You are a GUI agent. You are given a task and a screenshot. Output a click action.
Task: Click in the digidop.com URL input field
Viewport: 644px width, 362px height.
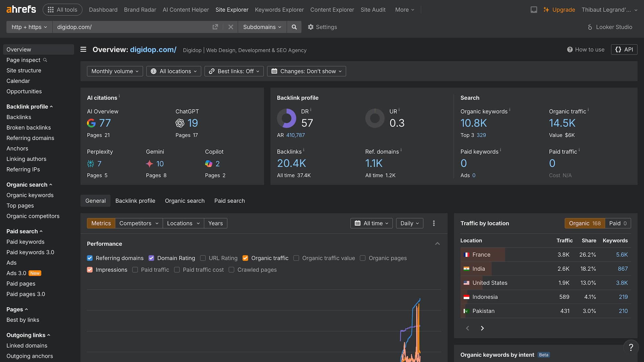pos(132,27)
